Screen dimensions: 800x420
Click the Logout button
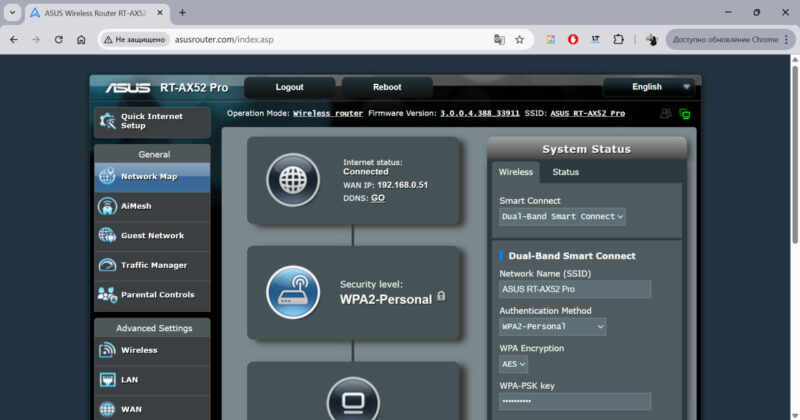(x=289, y=87)
